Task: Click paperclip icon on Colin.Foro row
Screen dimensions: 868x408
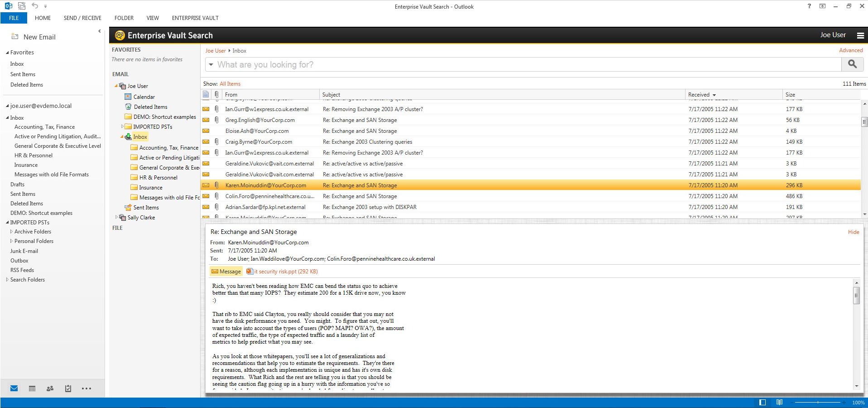Action: (216, 196)
